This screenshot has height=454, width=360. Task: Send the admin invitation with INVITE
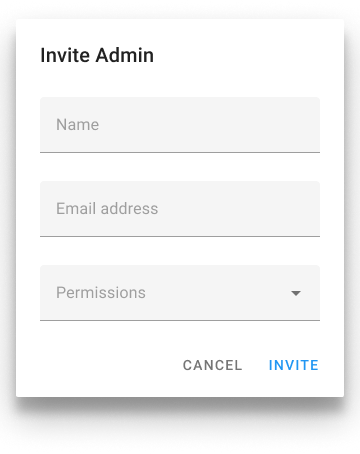pyautogui.click(x=294, y=365)
